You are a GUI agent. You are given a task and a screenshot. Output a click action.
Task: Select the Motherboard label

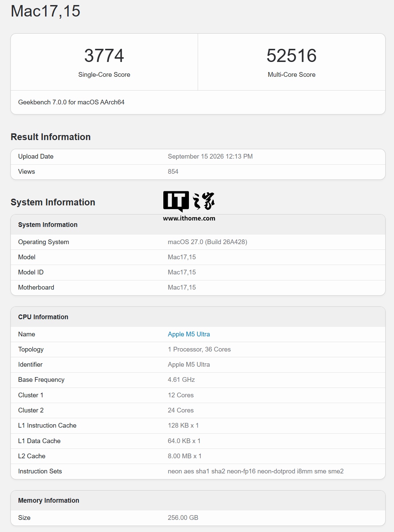tap(36, 287)
